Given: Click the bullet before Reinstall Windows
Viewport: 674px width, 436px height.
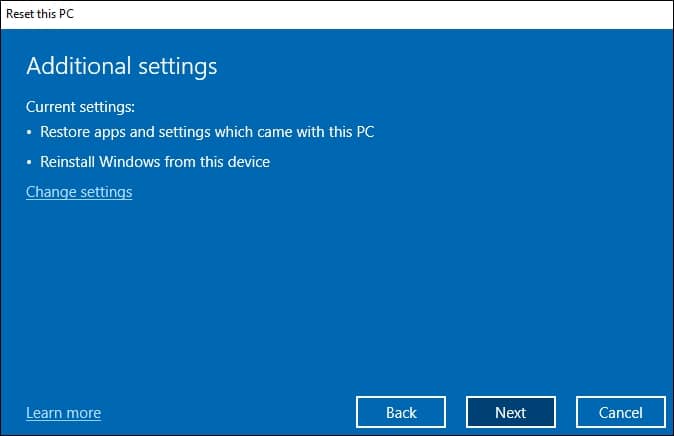Looking at the screenshot, I should (x=29, y=163).
